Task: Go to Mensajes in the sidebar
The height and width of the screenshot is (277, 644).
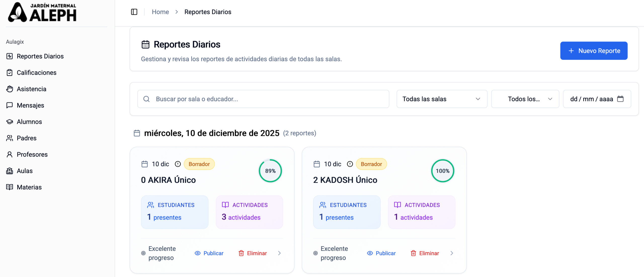Action: pos(30,105)
